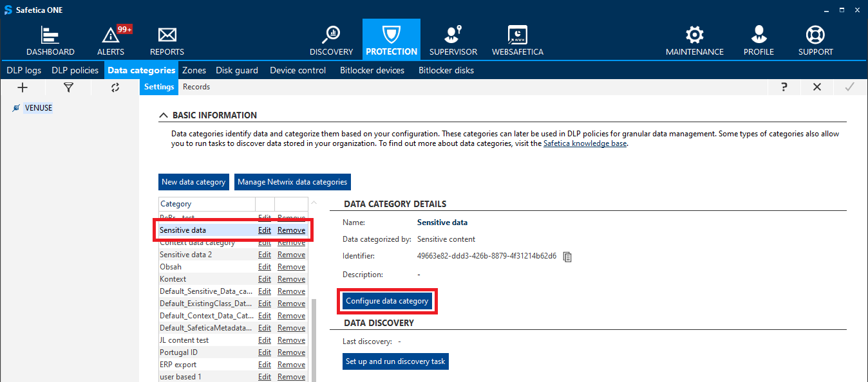Open the Zones tab

(194, 70)
